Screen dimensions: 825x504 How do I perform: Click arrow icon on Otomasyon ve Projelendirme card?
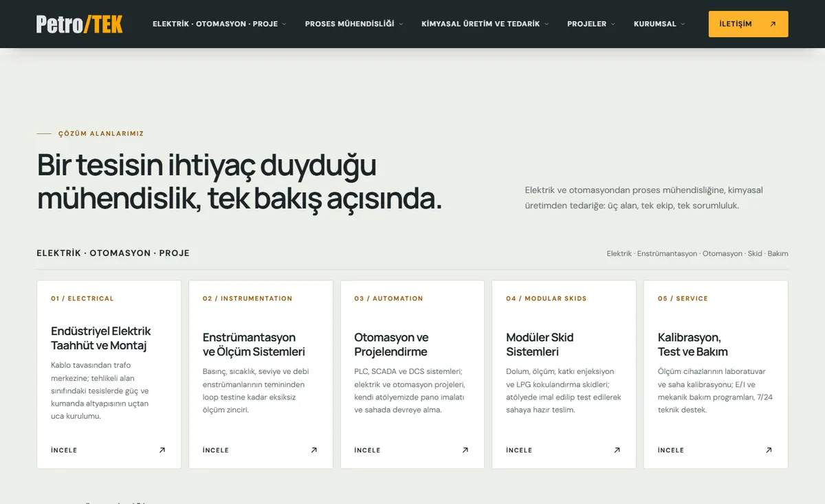(x=465, y=450)
